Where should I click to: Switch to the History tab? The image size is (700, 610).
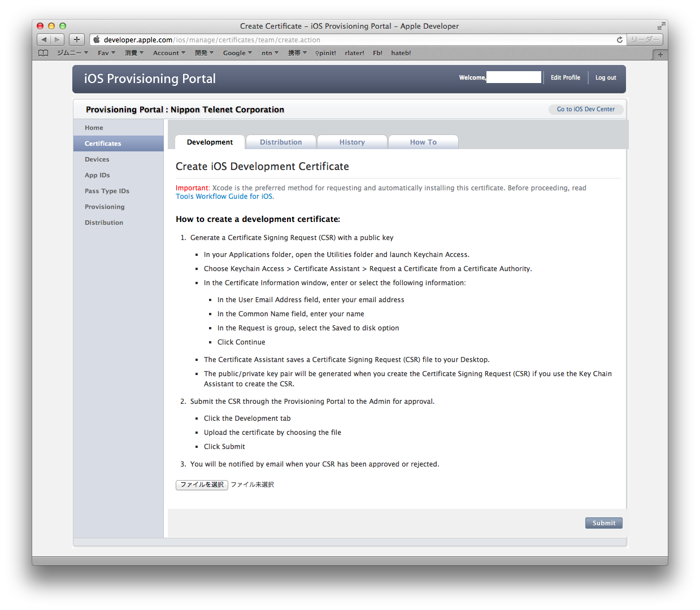pyautogui.click(x=352, y=142)
